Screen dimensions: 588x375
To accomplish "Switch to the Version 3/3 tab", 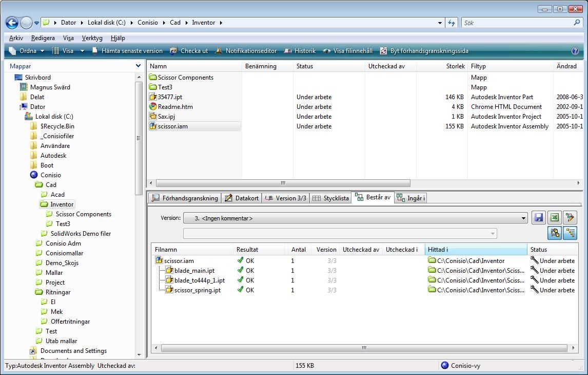I will pyautogui.click(x=285, y=198).
